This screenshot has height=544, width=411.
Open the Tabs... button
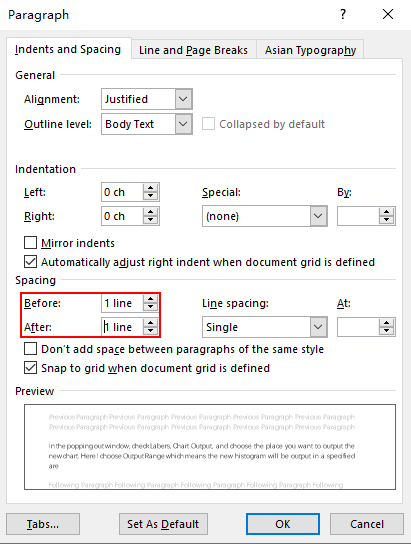43,524
